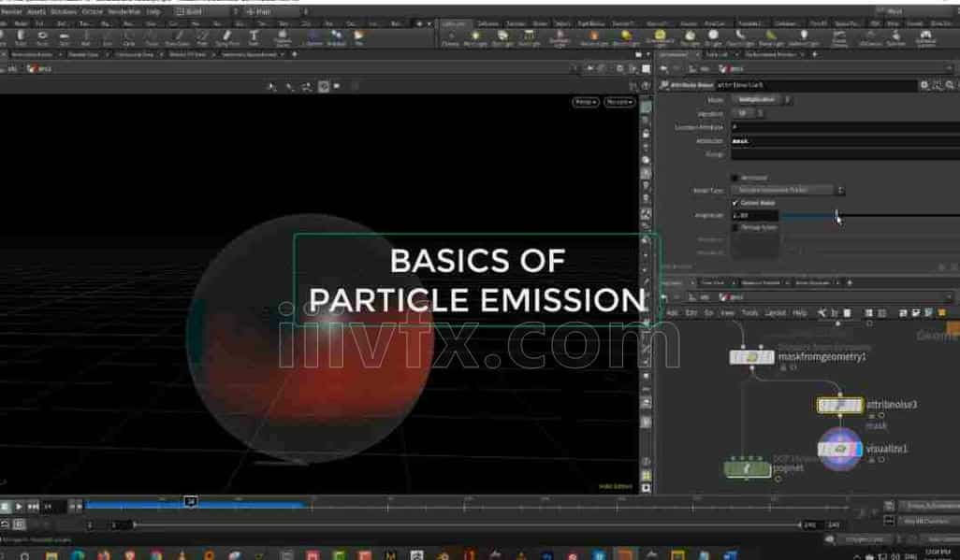Viewport: 960px width, 560px height.
Task: Add a Point Light from the shelf
Action: (x=475, y=38)
